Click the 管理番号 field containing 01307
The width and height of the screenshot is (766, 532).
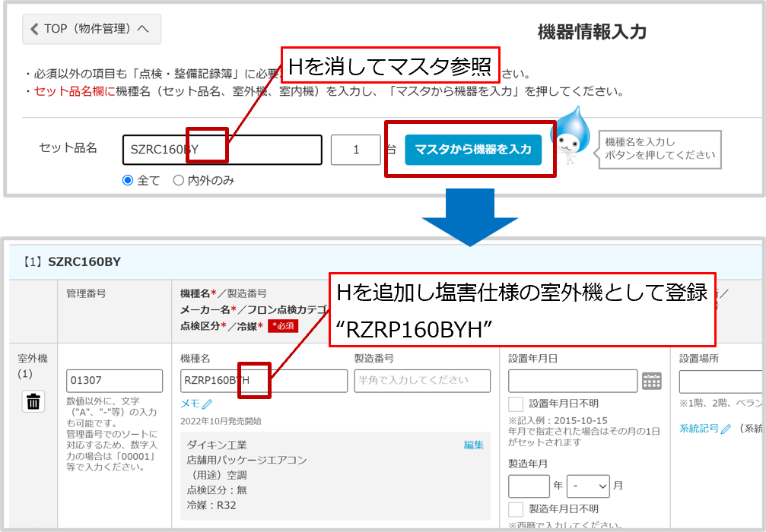114,381
